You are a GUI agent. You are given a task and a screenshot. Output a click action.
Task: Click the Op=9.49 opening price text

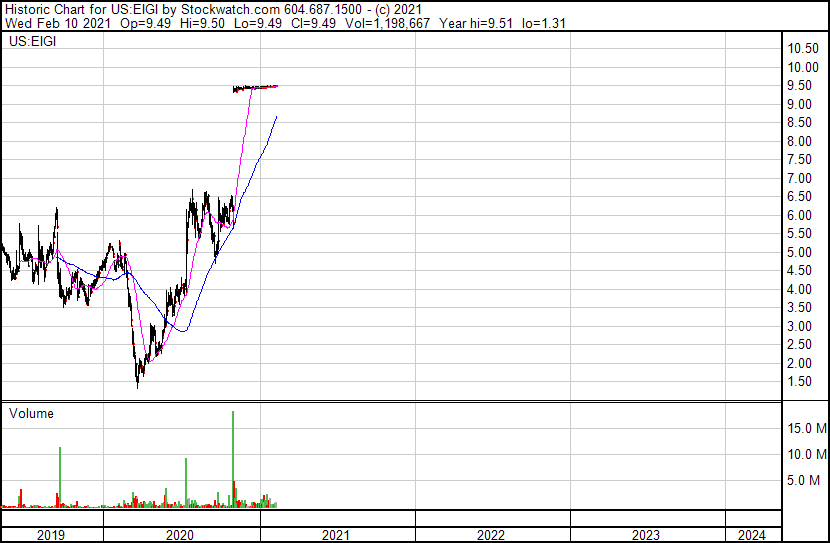pos(146,23)
